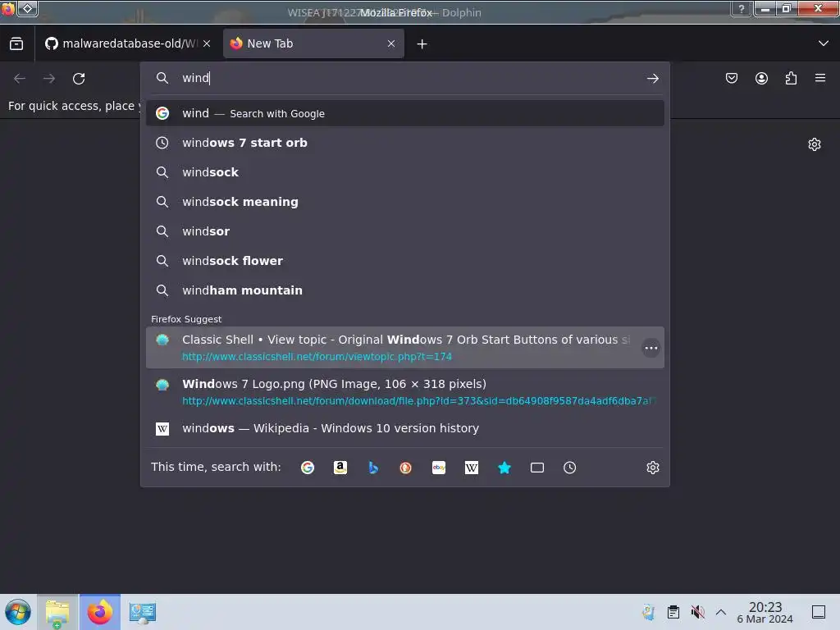The image size is (840, 630).
Task: Search this time with Amazon icon
Action: 340,468
